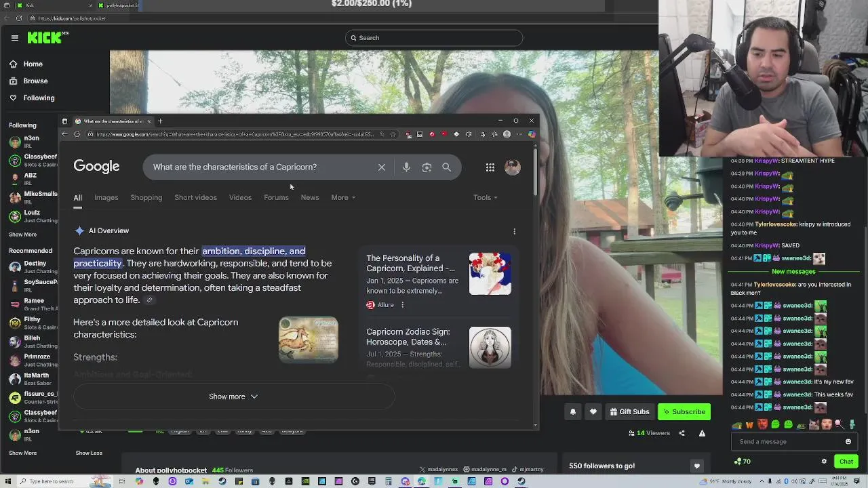The height and width of the screenshot is (488, 868).
Task: Open emoji picker in chat box
Action: [848, 442]
